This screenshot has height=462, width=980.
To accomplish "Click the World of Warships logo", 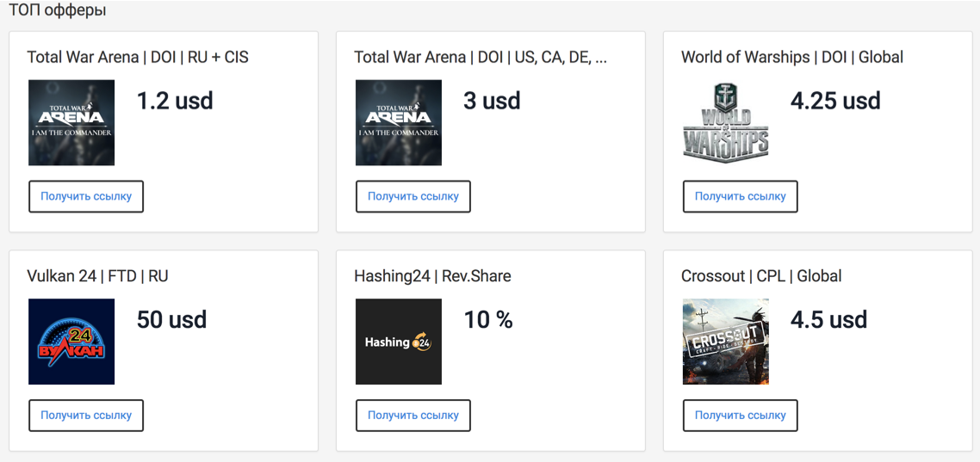I will [x=726, y=123].
